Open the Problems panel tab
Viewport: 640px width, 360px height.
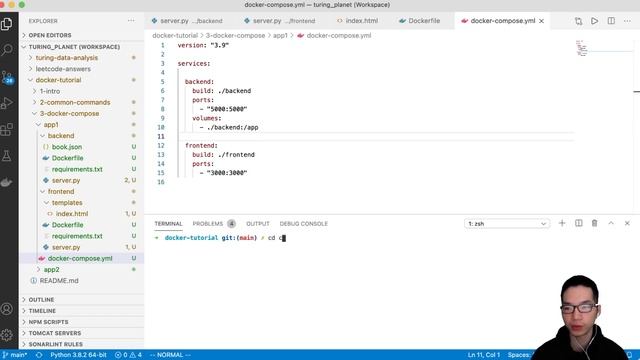pyautogui.click(x=213, y=224)
